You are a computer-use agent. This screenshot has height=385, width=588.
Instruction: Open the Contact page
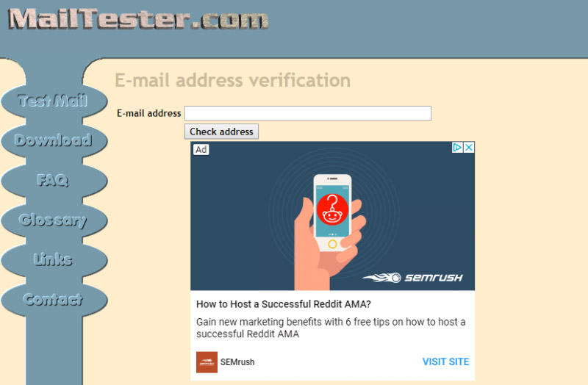[54, 300]
